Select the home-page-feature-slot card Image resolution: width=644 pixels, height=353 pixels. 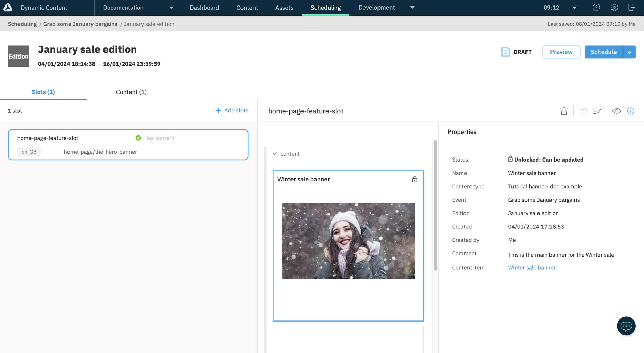pyautogui.click(x=128, y=144)
